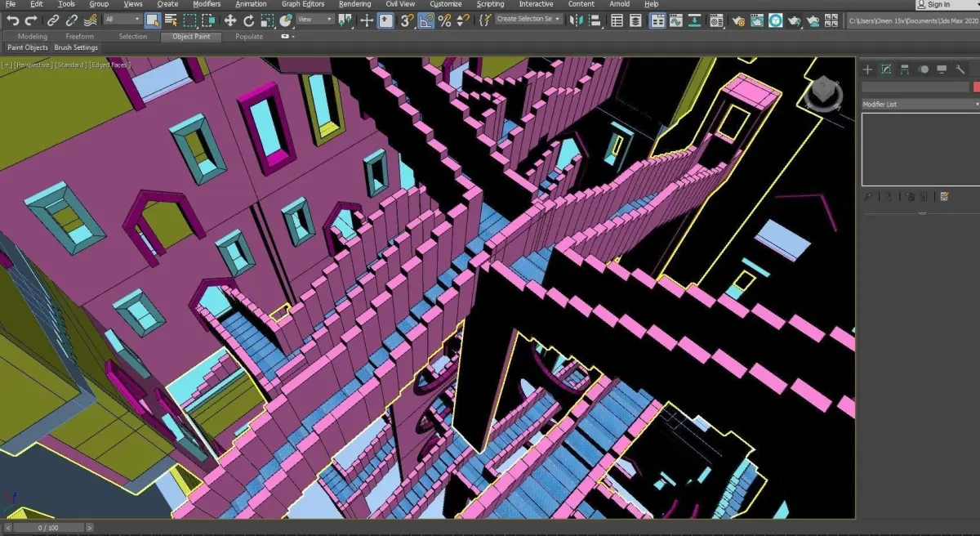Click the Paint Objects panel button
The image size is (980, 536).
tap(28, 47)
